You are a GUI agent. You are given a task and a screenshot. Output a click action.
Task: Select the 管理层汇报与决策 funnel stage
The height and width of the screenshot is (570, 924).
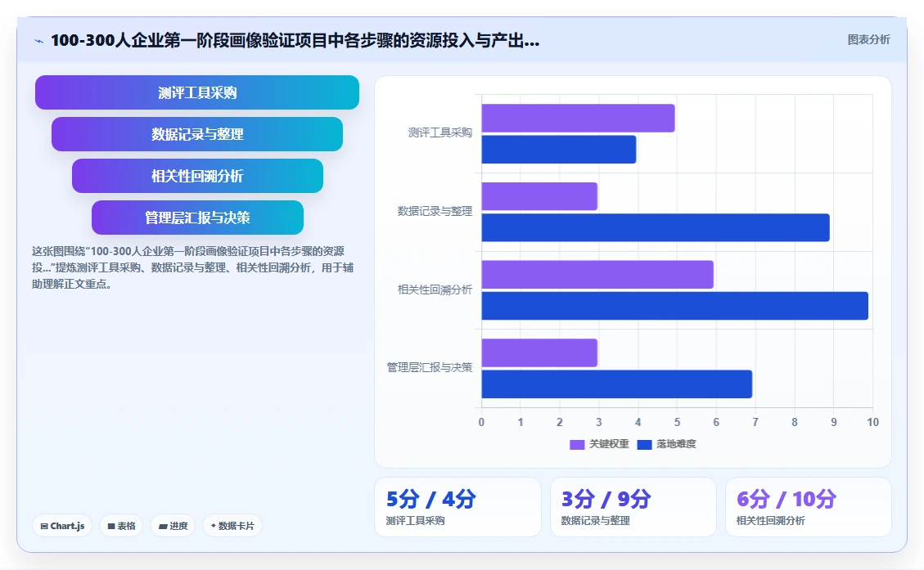point(197,218)
